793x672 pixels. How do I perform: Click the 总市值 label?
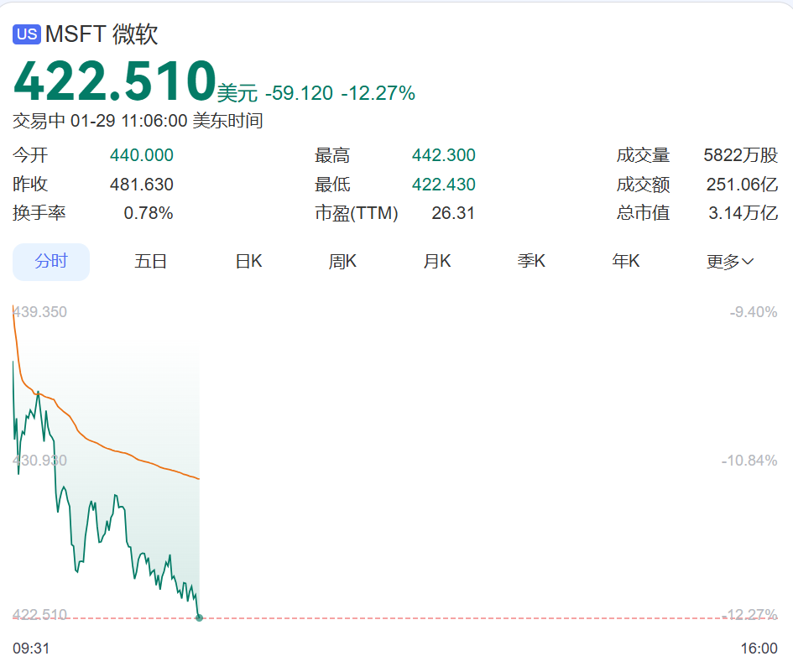pyautogui.click(x=643, y=213)
